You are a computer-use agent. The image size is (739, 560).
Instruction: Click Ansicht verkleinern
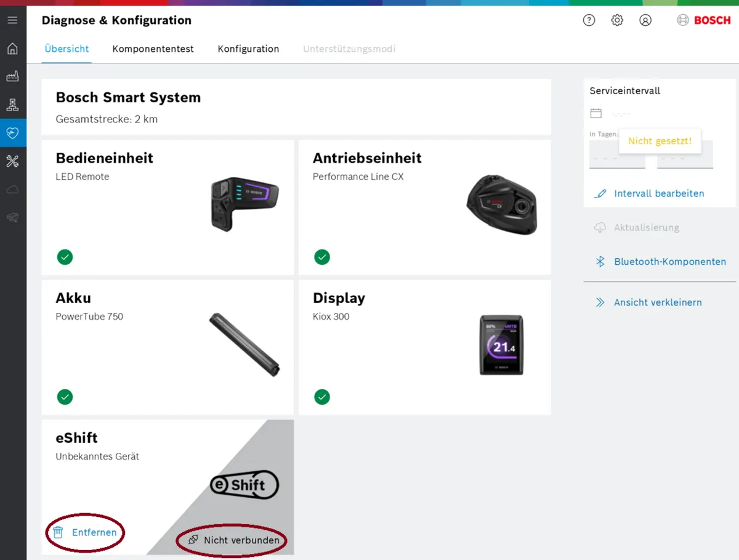pos(658,302)
